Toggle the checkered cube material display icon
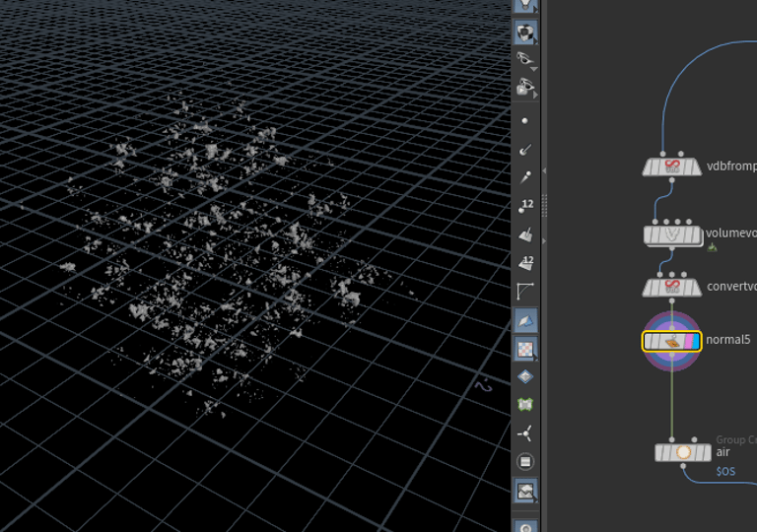757x532 pixels. [525, 33]
